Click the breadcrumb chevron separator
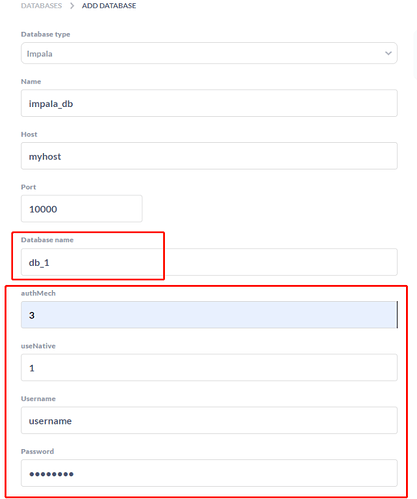The width and height of the screenshot is (417, 499). 72,6
